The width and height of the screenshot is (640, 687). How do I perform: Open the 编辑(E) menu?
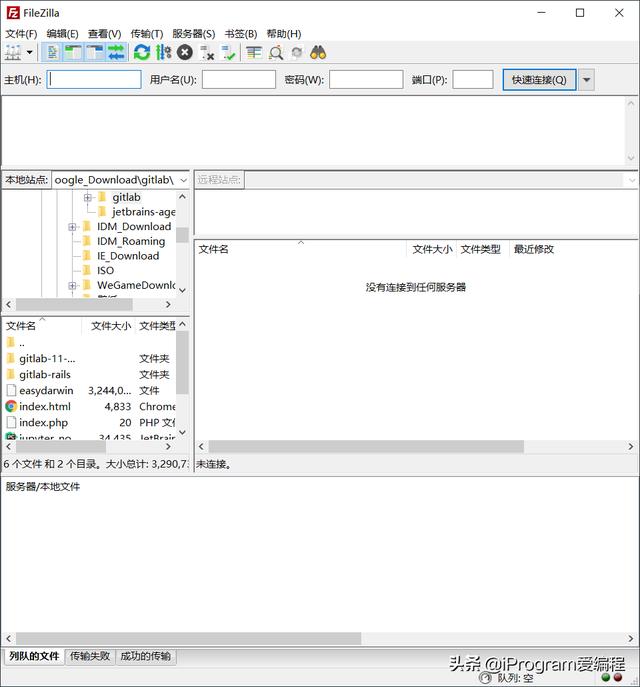point(63,34)
